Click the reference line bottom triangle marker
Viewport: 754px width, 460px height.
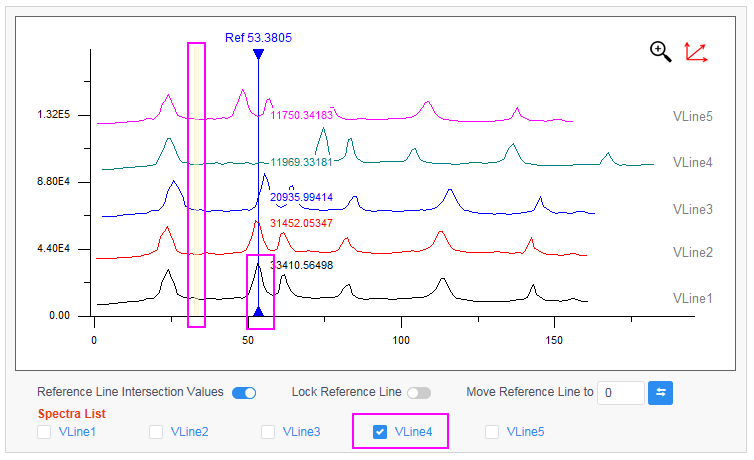pos(258,312)
